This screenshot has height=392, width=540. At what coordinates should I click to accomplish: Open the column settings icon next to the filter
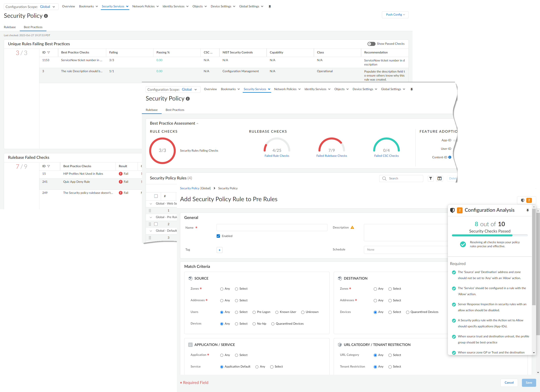coord(440,178)
